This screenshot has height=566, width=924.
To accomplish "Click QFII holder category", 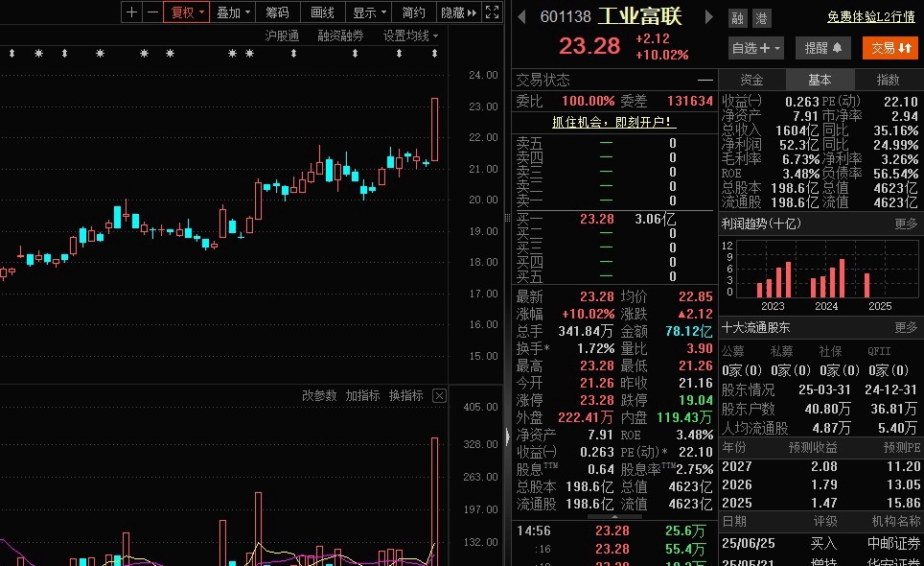I will pyautogui.click(x=879, y=352).
